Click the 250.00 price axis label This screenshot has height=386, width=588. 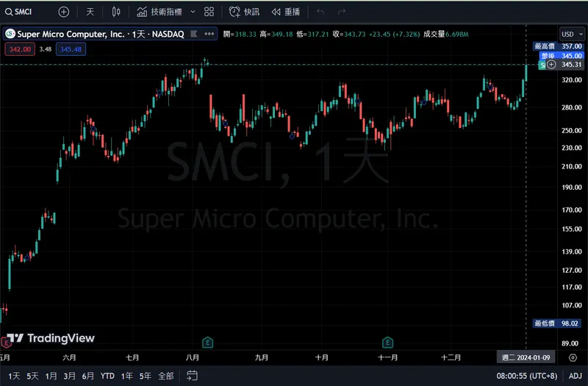point(572,131)
